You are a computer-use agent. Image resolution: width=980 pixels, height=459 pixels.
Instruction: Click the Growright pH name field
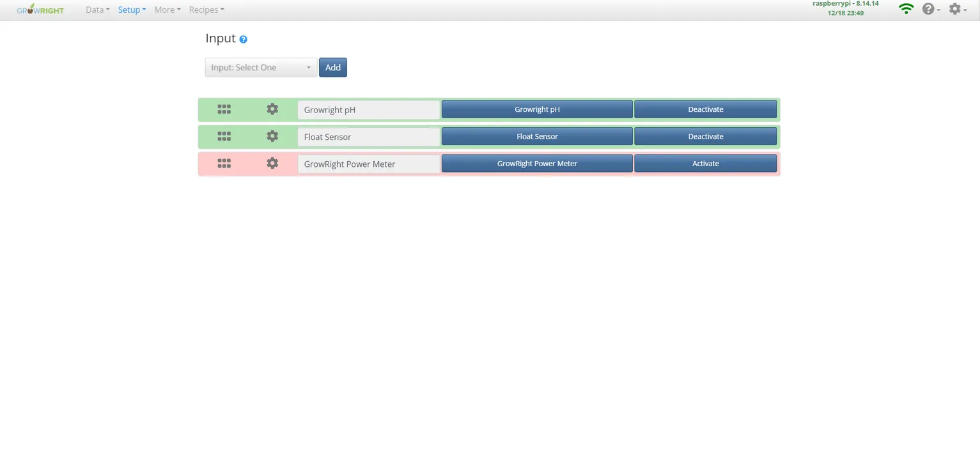368,109
